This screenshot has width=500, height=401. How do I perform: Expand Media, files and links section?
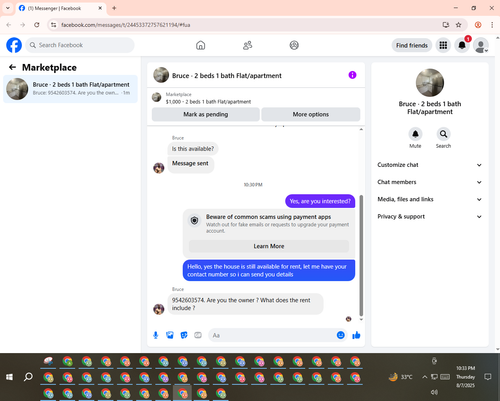pos(430,199)
